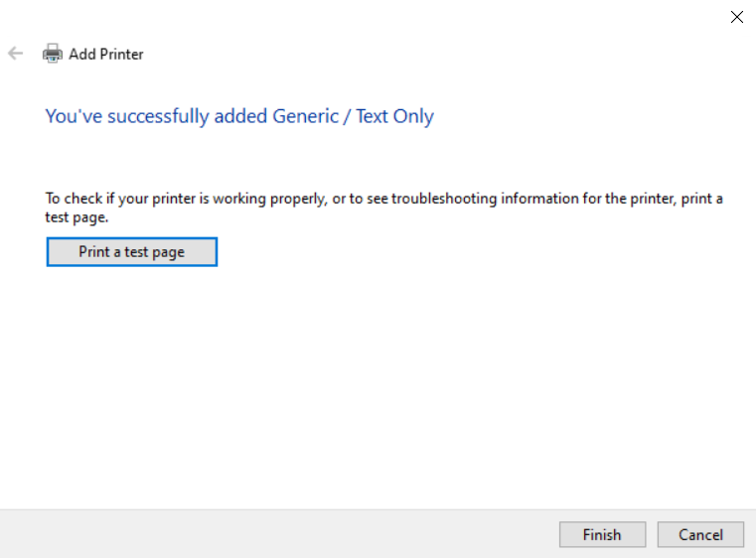Image resolution: width=756 pixels, height=558 pixels.
Task: Click the white space between heading and instructions
Action: coord(378,159)
